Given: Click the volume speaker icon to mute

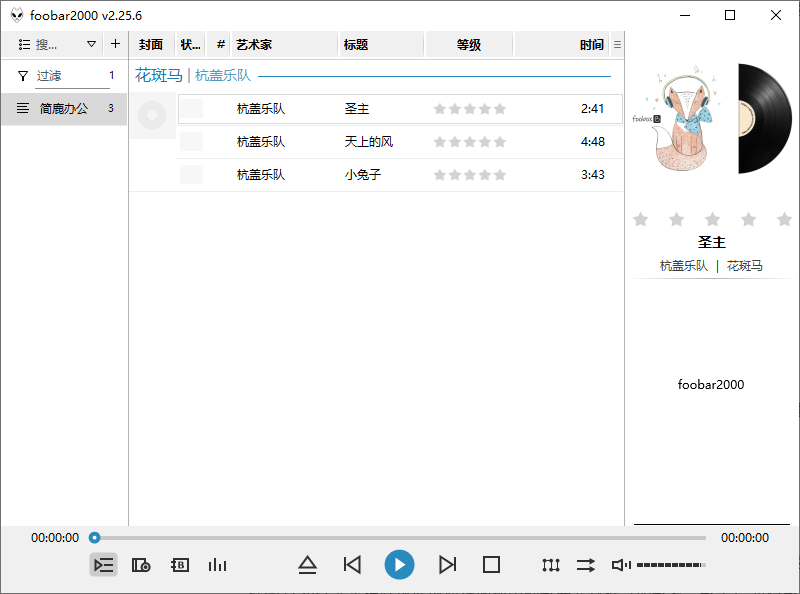Looking at the screenshot, I should click(620, 565).
